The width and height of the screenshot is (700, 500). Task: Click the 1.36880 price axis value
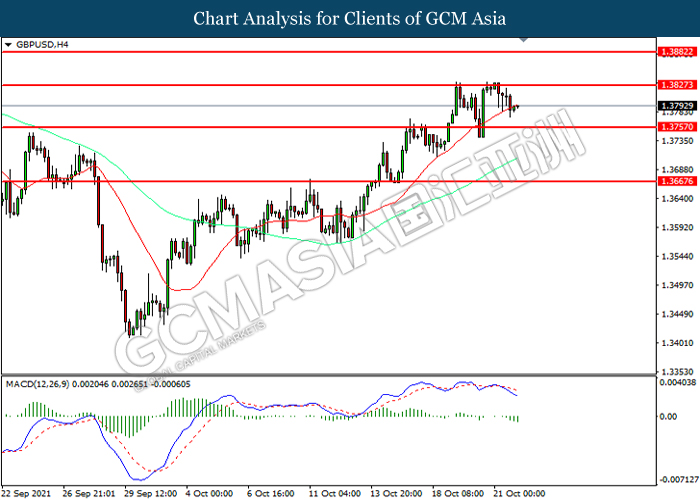pyautogui.click(x=677, y=170)
